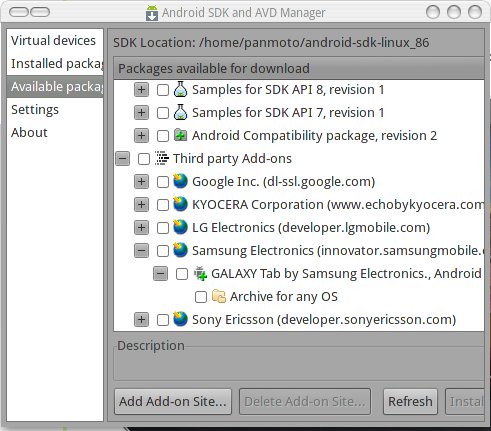Check the Archive for any OS checkbox
Screen dimensions: 491x431
[x=201, y=297]
